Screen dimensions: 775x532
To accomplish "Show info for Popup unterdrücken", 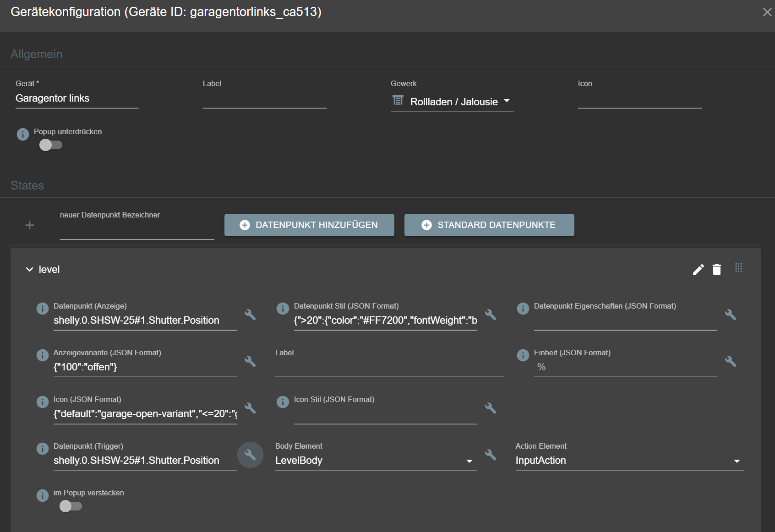I will coord(23,134).
